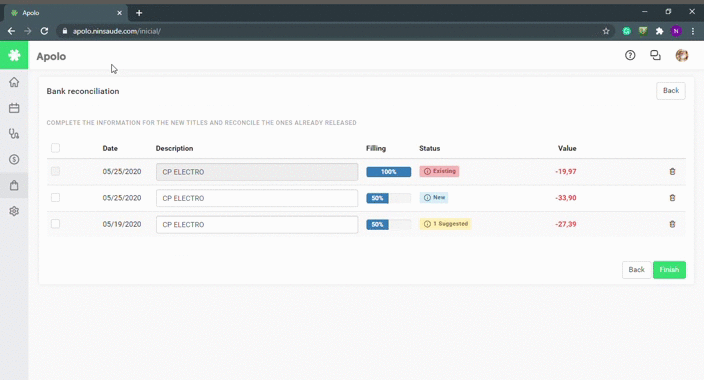Click the value -33,90

tap(566, 198)
